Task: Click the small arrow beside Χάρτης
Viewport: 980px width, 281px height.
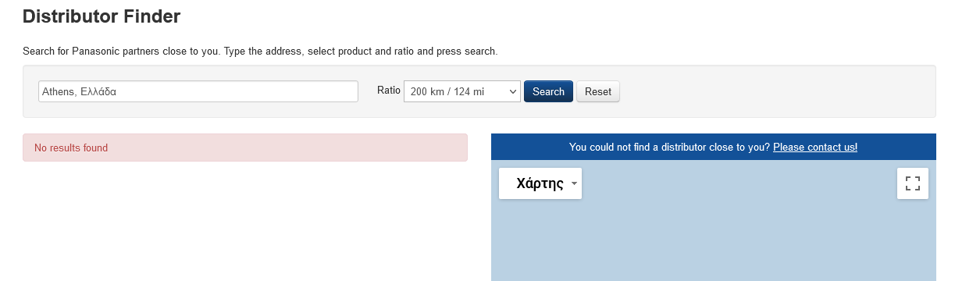Action: (574, 184)
